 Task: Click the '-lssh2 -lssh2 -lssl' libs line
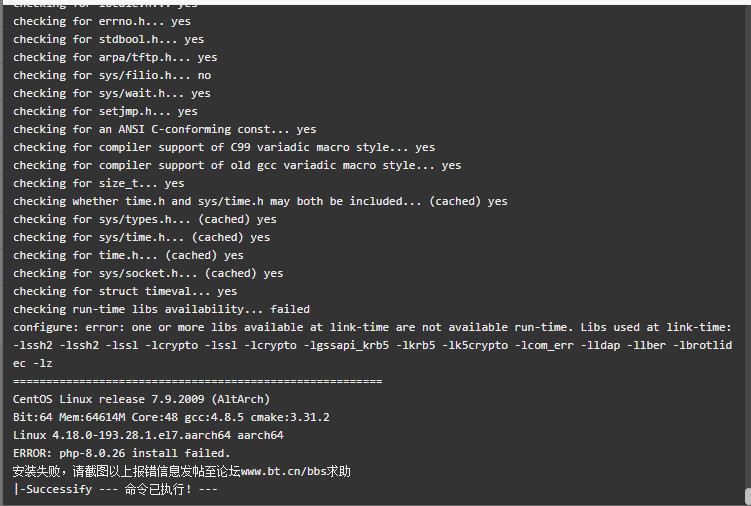(372, 345)
